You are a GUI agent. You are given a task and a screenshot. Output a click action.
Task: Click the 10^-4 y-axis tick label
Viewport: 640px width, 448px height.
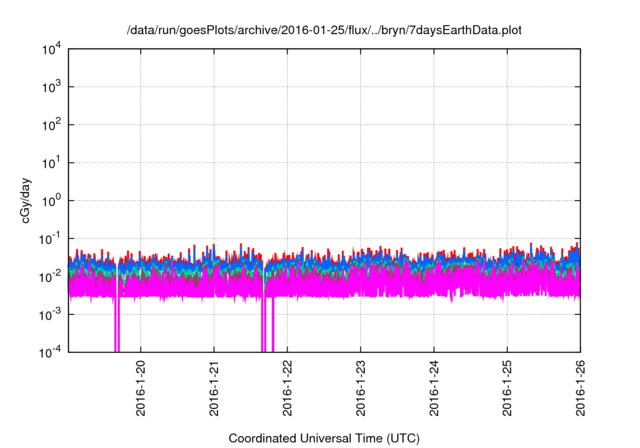tap(50, 352)
